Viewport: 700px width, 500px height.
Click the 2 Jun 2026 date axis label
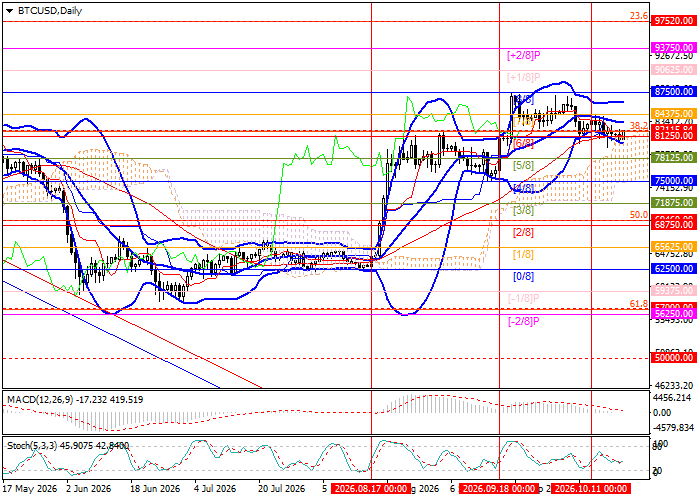click(x=88, y=489)
